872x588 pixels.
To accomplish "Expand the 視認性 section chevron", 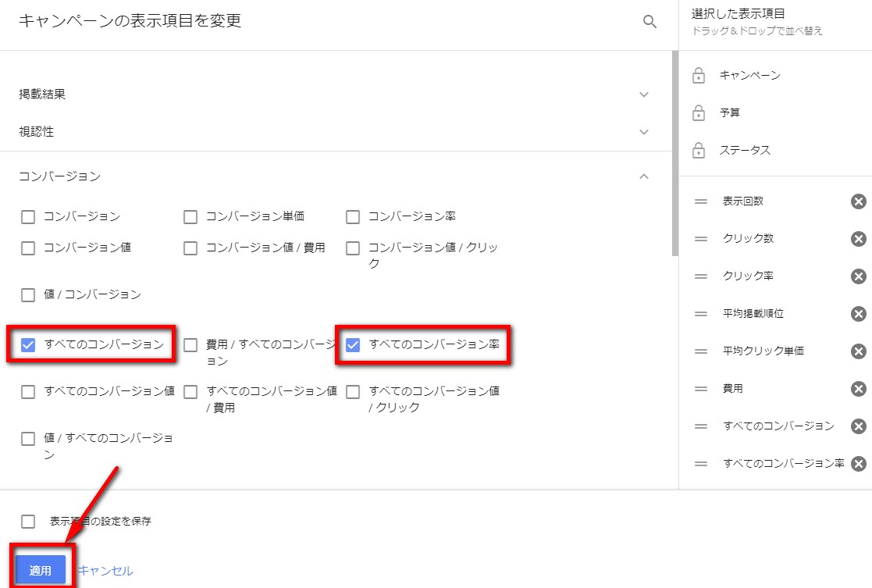I will pyautogui.click(x=644, y=132).
